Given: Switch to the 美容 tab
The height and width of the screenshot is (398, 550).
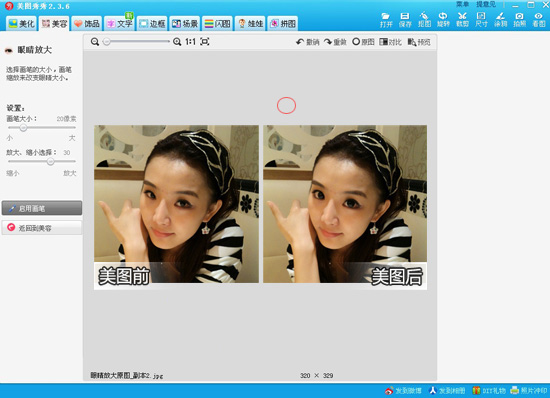Looking at the screenshot, I should [x=54, y=23].
